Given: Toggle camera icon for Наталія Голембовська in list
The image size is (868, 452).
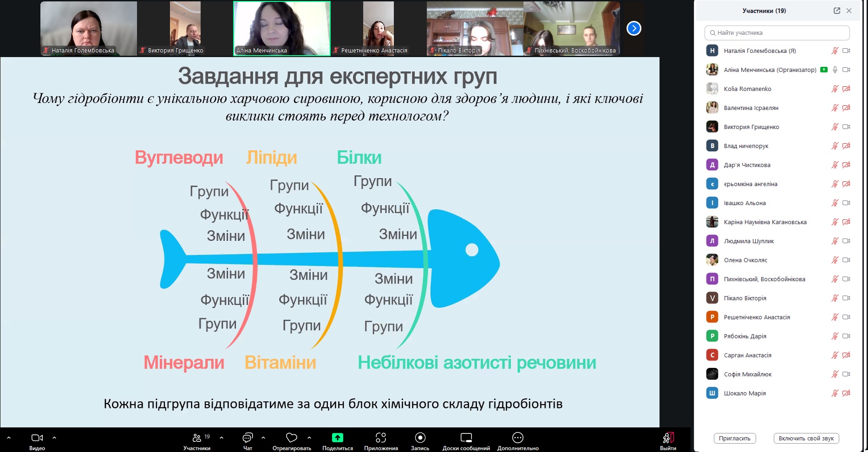Looking at the screenshot, I should click(846, 51).
